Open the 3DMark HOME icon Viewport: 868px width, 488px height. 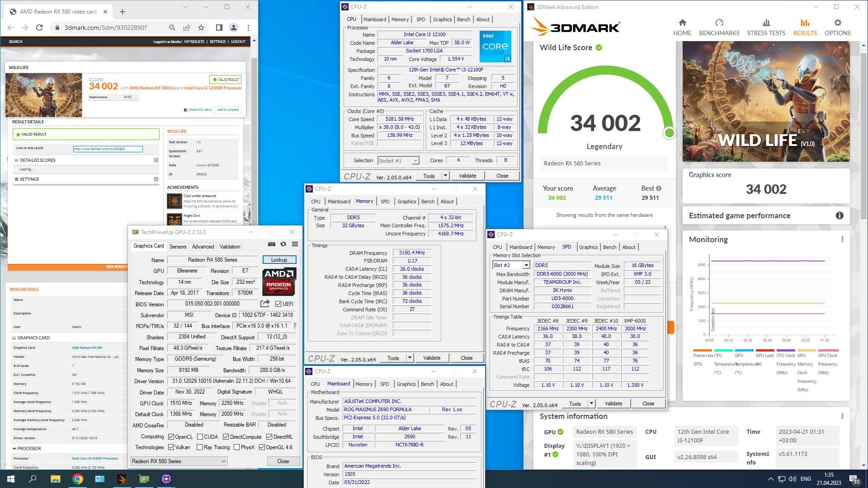[x=682, y=23]
